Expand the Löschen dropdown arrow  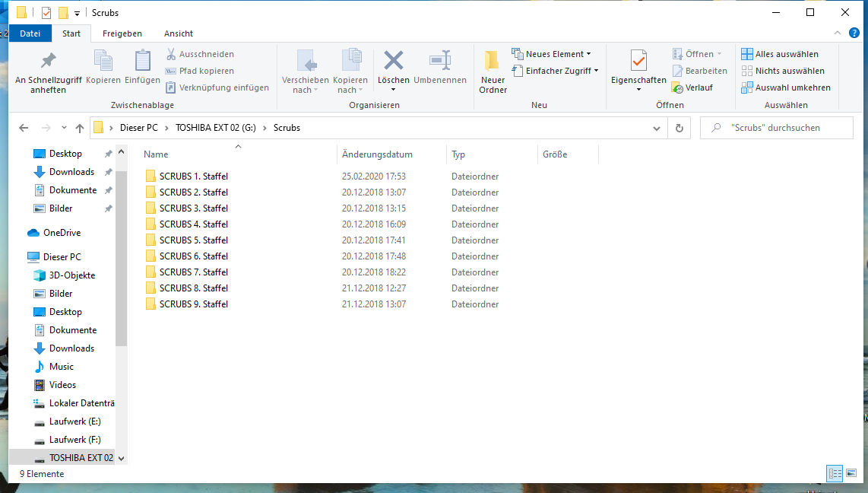point(394,90)
